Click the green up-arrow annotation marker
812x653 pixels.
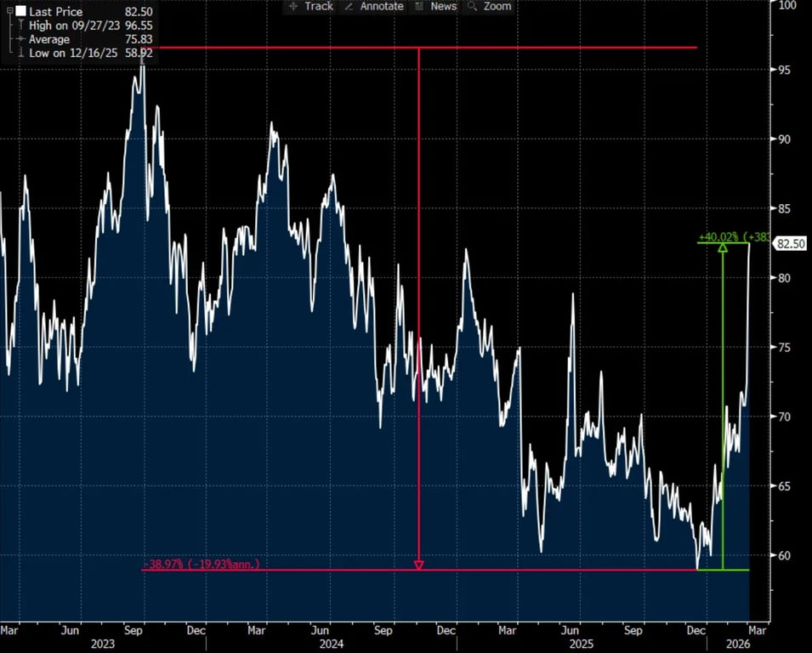tap(723, 247)
